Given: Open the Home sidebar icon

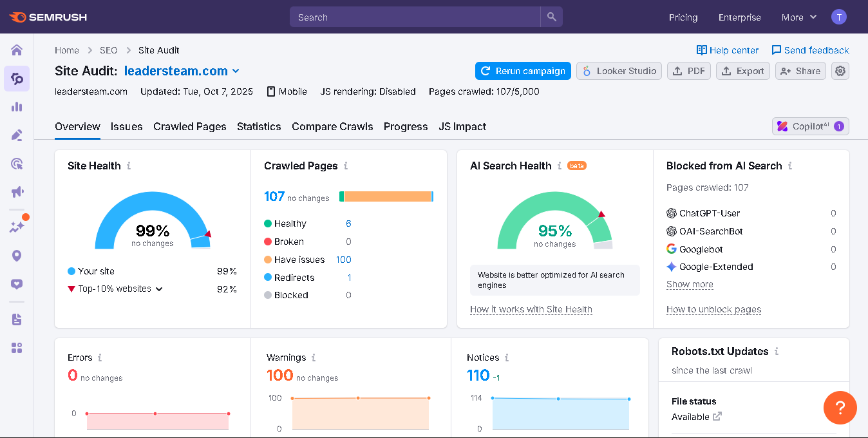Looking at the screenshot, I should [17, 50].
